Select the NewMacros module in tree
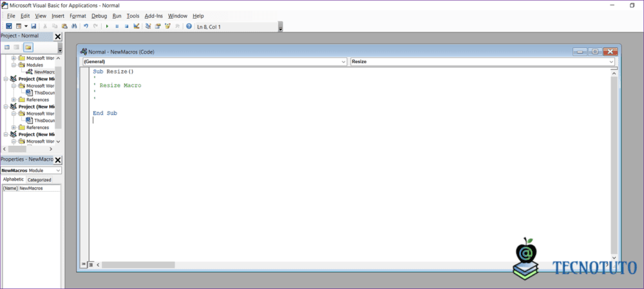The height and width of the screenshot is (289, 644). pyautogui.click(x=44, y=72)
